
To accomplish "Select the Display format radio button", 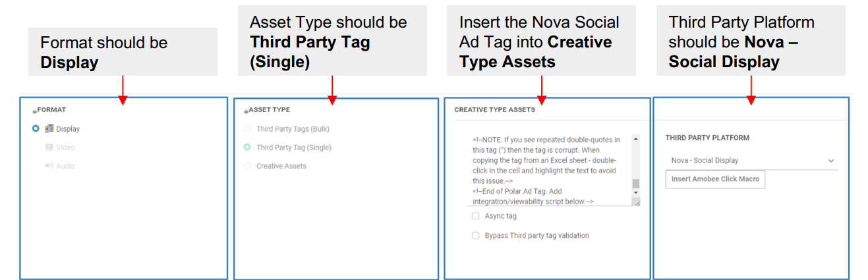I will (x=36, y=129).
